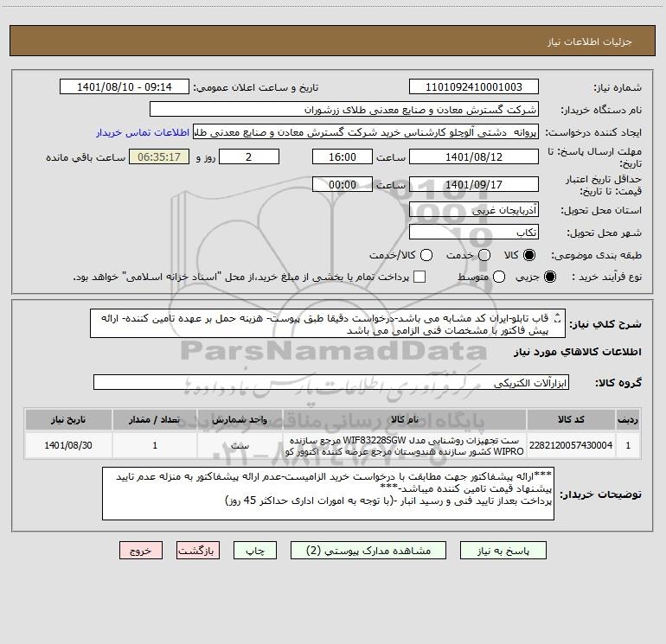Image resolution: width=666 pixels, height=644 pixels.
Task: Click item code 2282120057430004 cell
Action: tap(571, 445)
